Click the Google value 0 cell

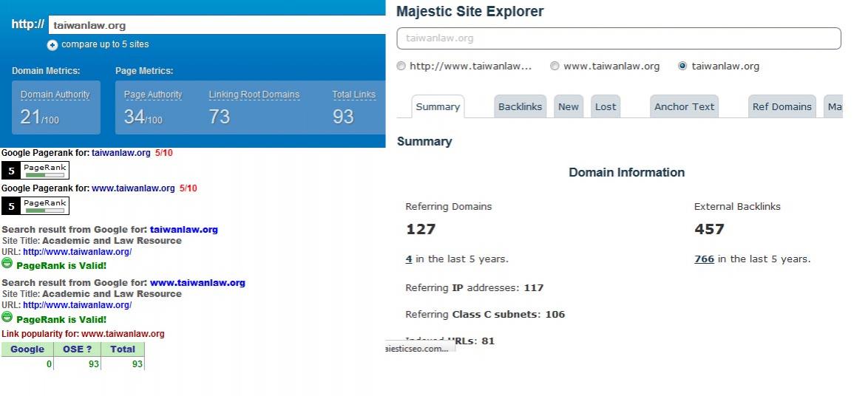pyautogui.click(x=27, y=364)
